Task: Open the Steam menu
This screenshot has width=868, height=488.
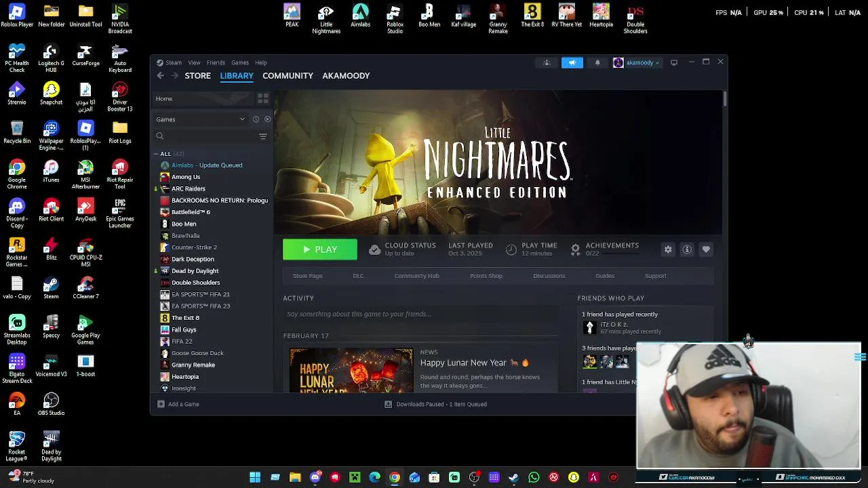Action: tap(174, 62)
